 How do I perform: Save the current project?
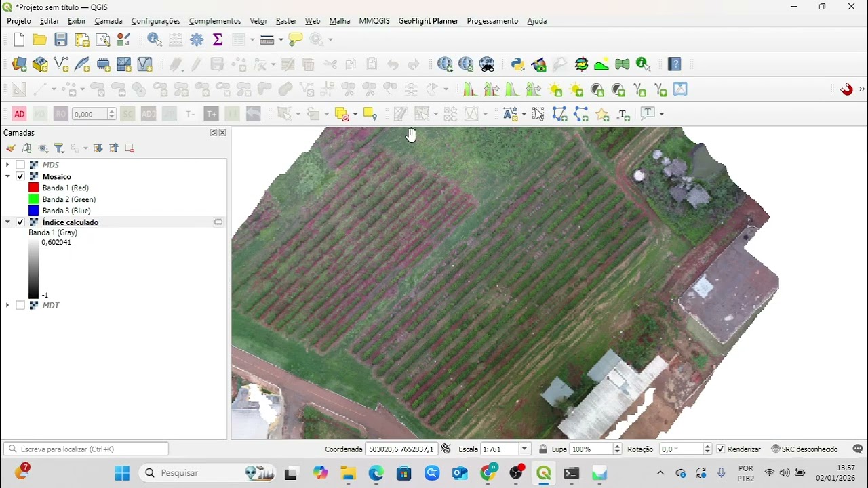point(61,40)
